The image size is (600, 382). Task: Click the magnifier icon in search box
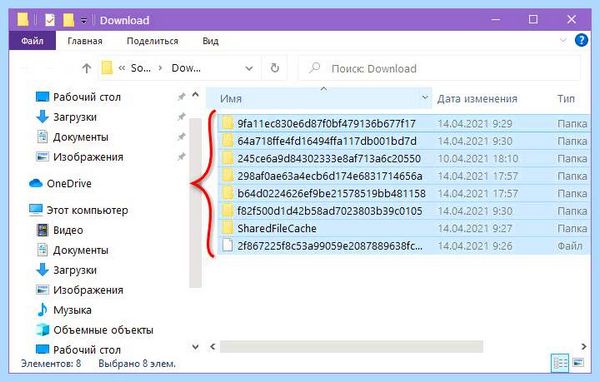[x=315, y=68]
